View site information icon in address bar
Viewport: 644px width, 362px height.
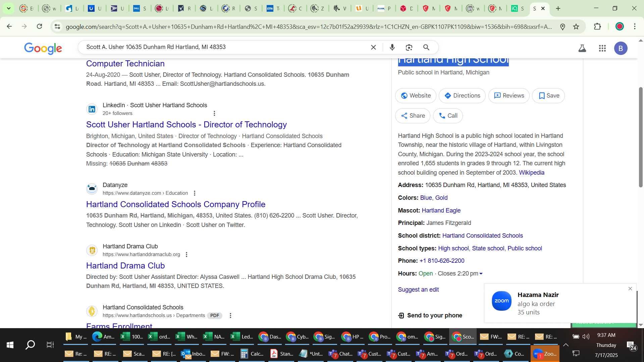[x=57, y=26]
